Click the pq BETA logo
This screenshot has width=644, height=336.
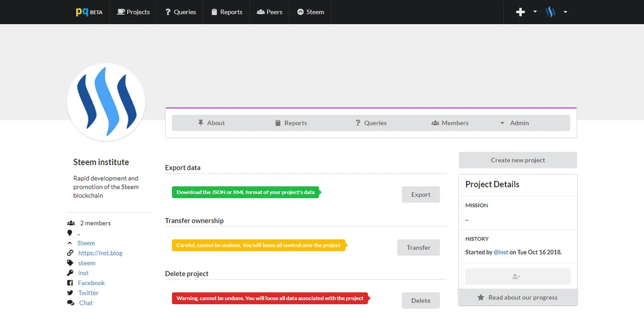[89, 12]
